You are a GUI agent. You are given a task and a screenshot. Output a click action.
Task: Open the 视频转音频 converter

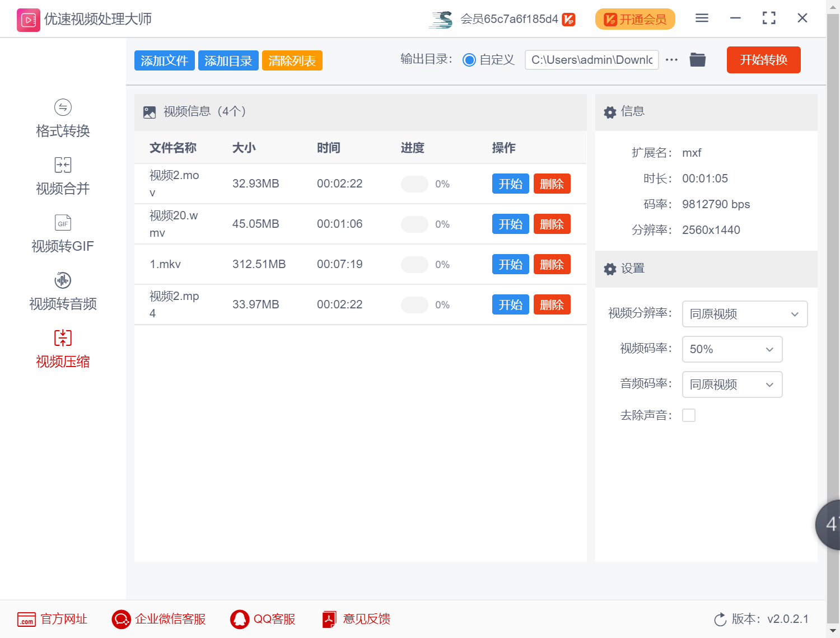point(62,292)
